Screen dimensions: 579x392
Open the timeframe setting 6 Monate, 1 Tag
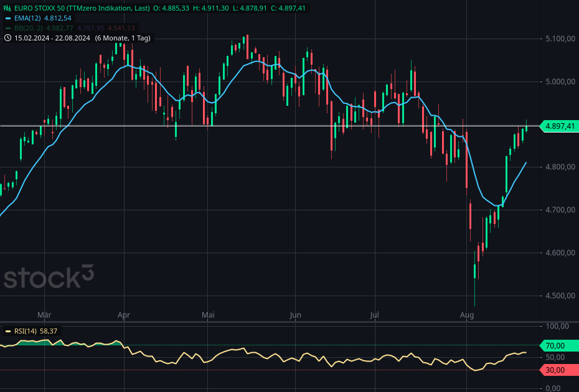(123, 37)
